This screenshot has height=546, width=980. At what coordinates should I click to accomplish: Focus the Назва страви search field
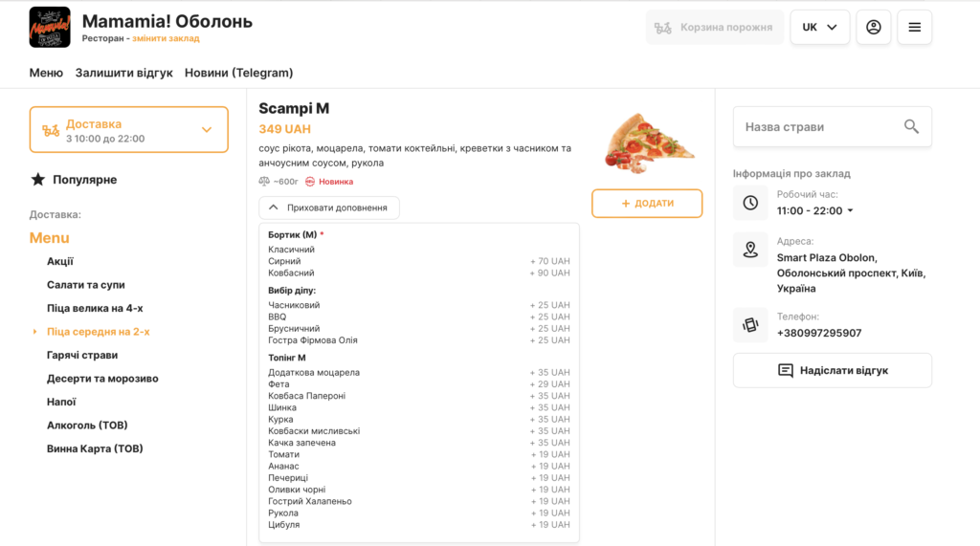pos(818,126)
